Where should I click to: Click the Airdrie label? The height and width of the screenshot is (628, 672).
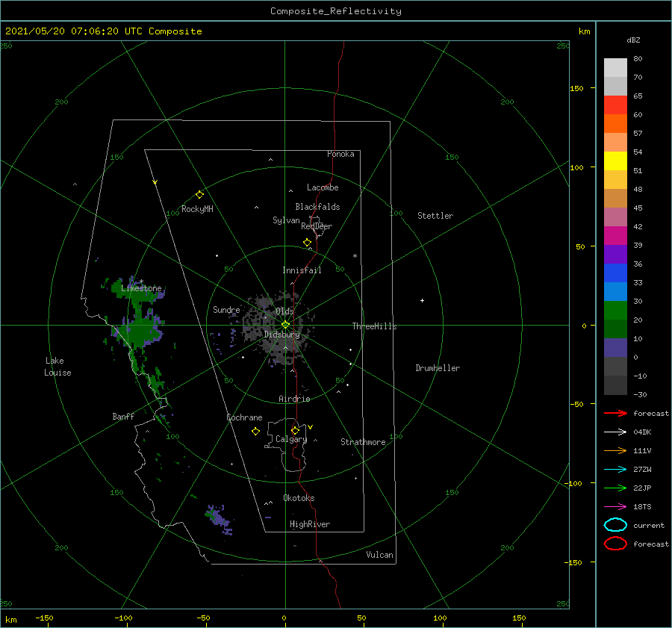coord(294,399)
